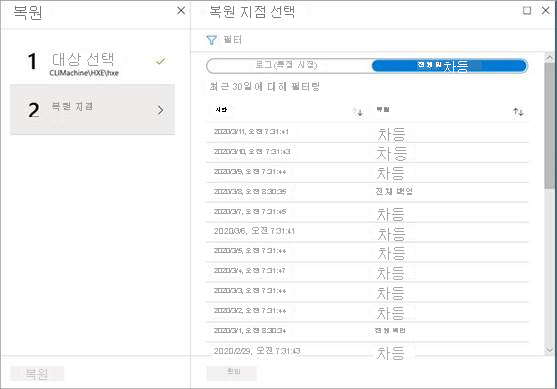Click the 복원 button at bottom left
This screenshot has width=557, height=389.
(x=37, y=373)
